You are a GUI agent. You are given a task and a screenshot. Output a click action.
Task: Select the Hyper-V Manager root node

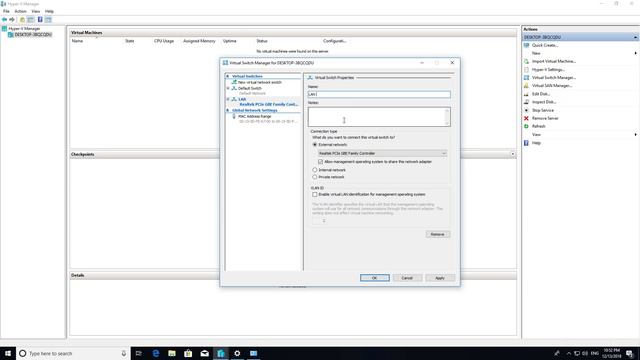24,29
